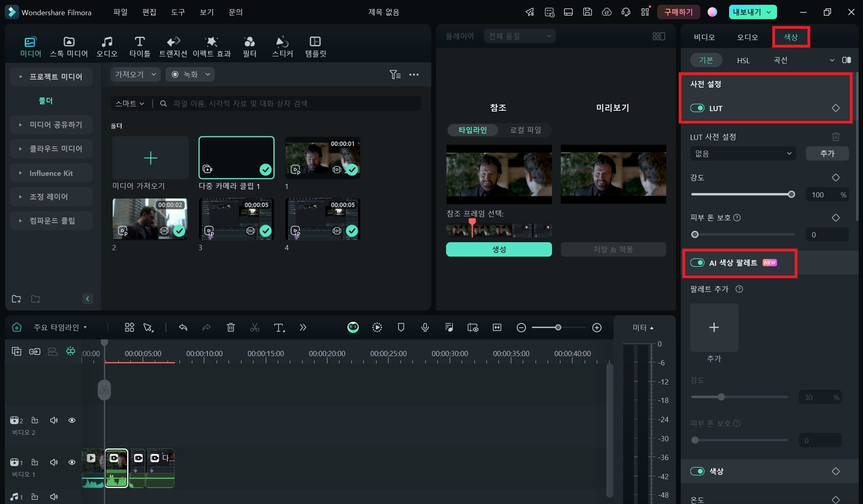Screen dimensions: 863x504
Task: Select the 다중 카메라 클립 1 thumbnail
Action: [x=236, y=157]
